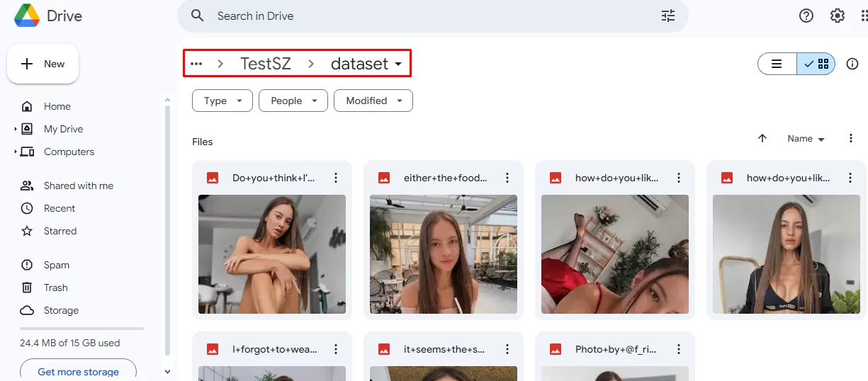
Task: Expand Computers tree arrow
Action: coord(16,152)
